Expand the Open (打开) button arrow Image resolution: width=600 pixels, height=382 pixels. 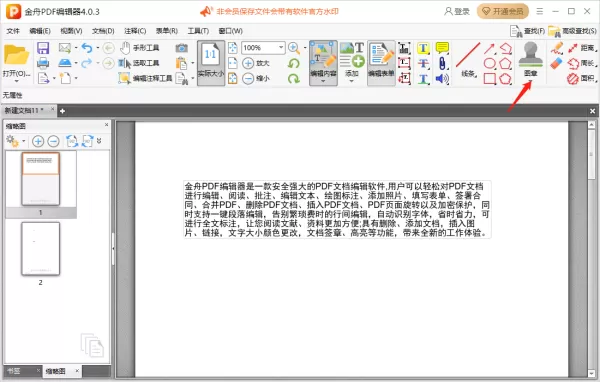click(16, 81)
